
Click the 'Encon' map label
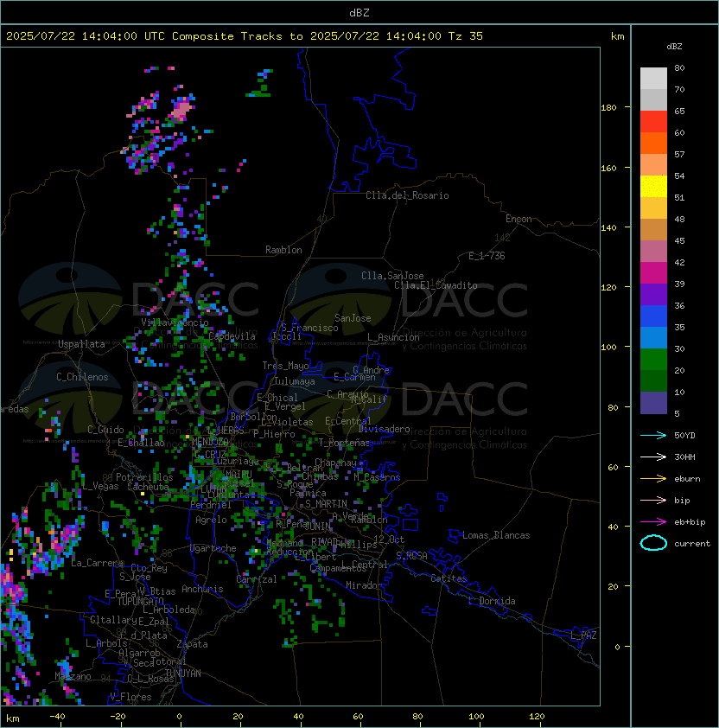point(519,219)
